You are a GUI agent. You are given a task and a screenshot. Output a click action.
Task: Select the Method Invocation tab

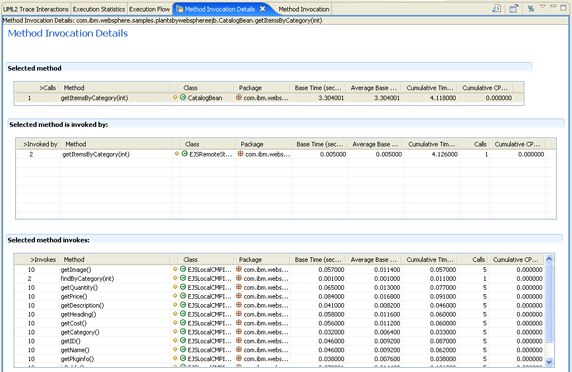pyautogui.click(x=304, y=9)
